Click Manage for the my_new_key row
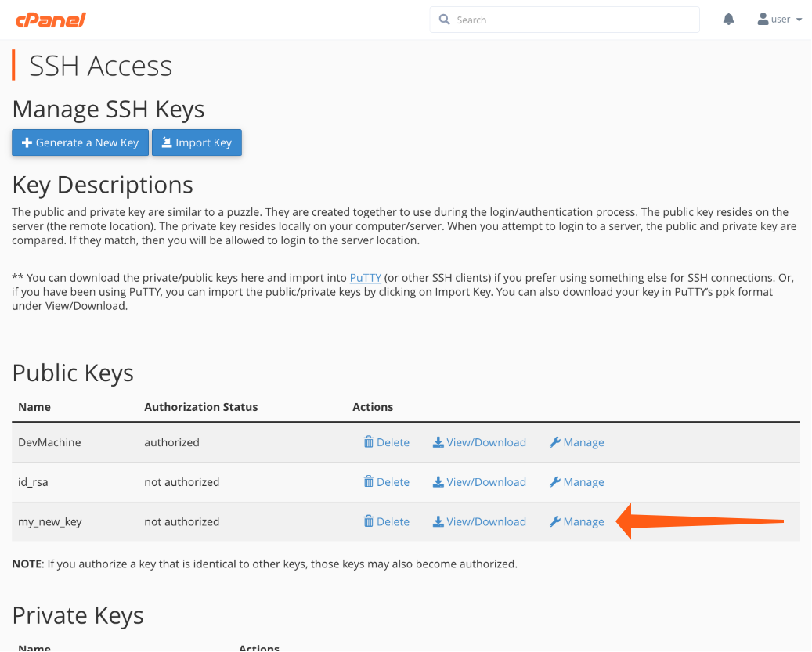This screenshot has width=812, height=652. tap(583, 521)
